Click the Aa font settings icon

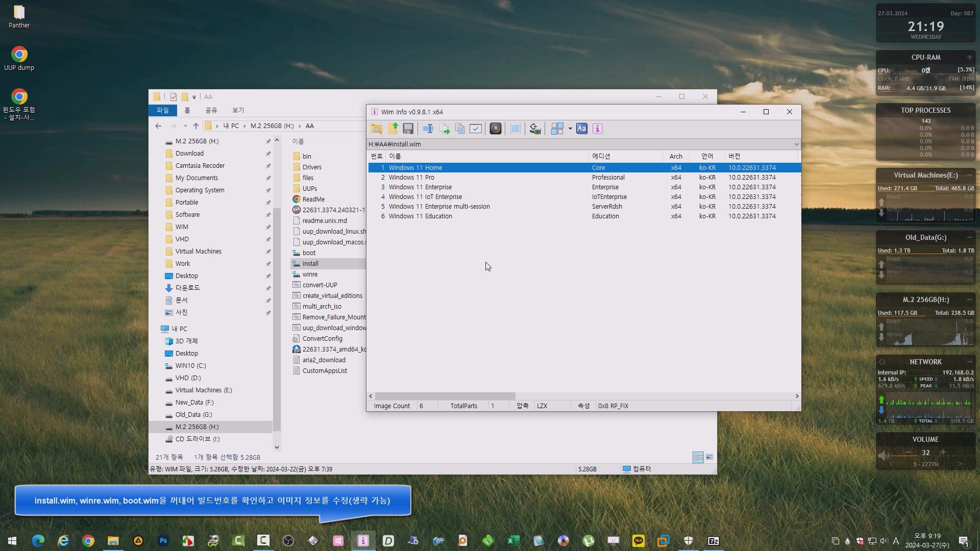click(x=581, y=129)
